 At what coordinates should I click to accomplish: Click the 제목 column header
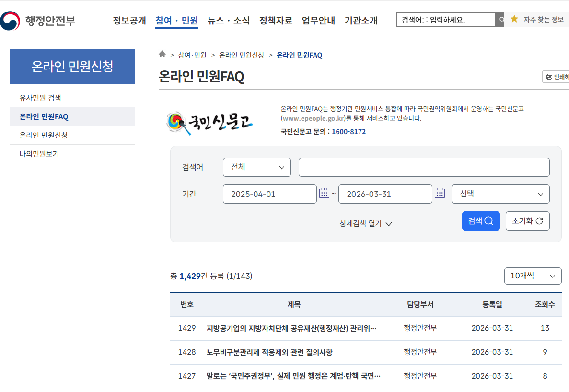294,305
